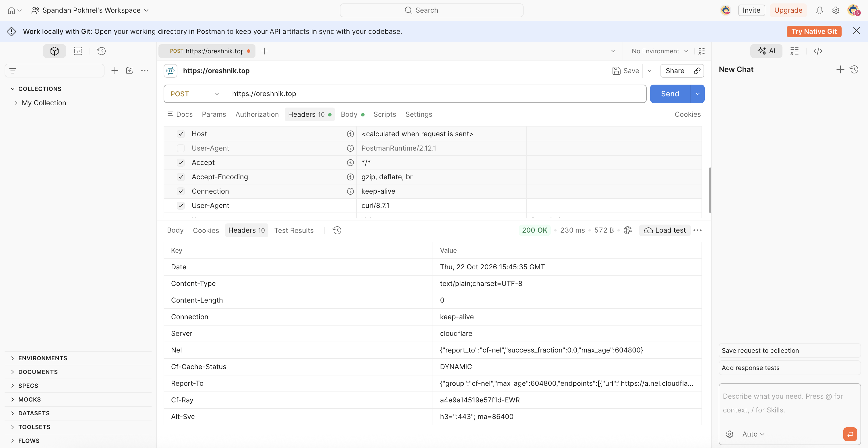Screen dimensions: 868x448
Task: Open the notifications bell
Action: pyautogui.click(x=819, y=10)
